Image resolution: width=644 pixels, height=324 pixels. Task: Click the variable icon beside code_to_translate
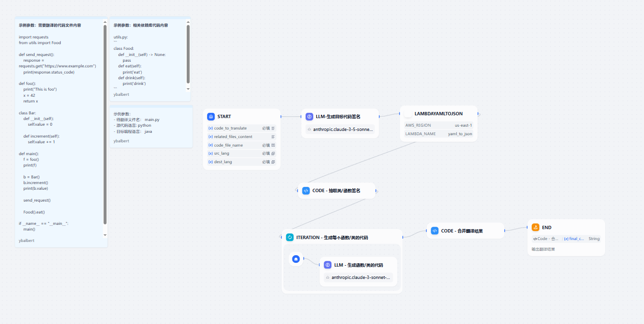210,129
